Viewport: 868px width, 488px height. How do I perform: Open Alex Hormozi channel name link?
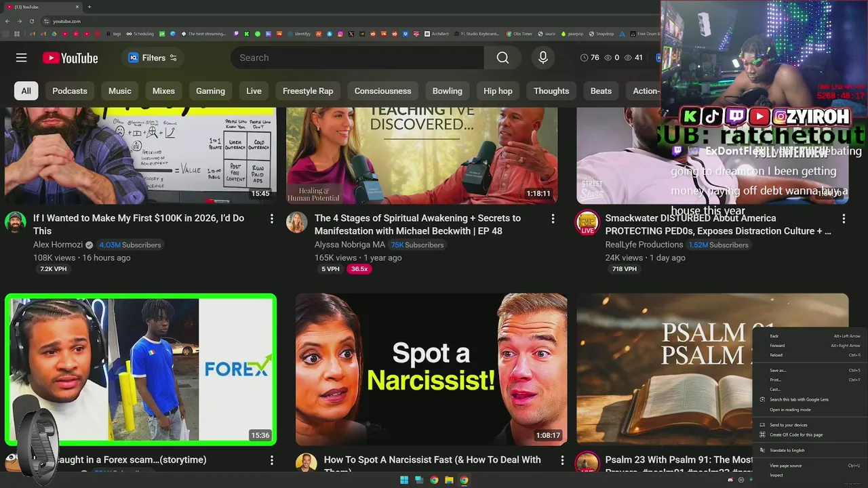(58, 245)
